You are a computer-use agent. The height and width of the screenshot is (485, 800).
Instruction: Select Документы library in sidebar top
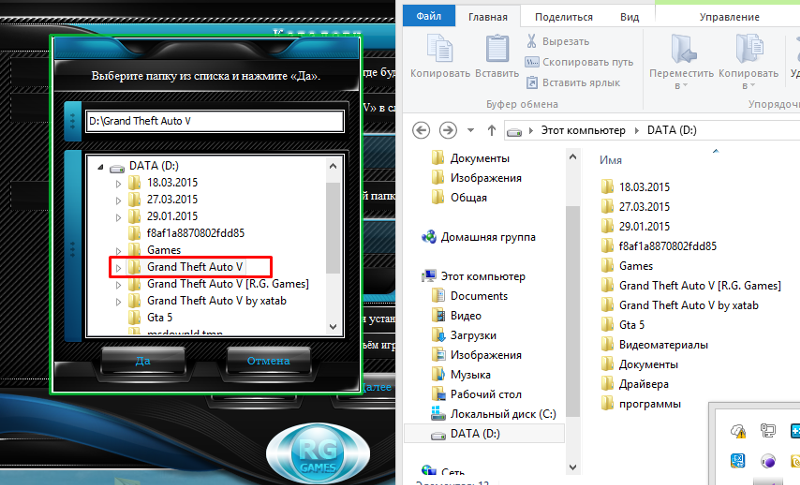[470, 158]
